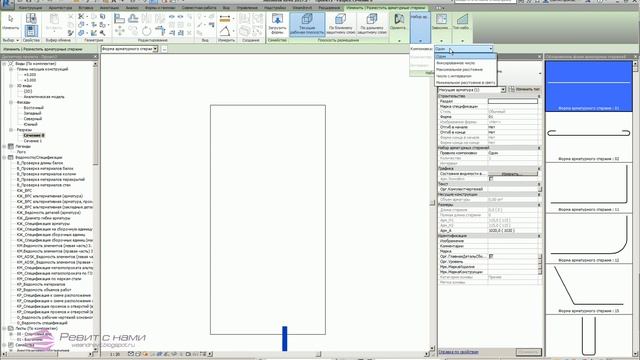The image size is (640, 360).
Task: Open the Set Type panel button
Action: click(x=462, y=27)
